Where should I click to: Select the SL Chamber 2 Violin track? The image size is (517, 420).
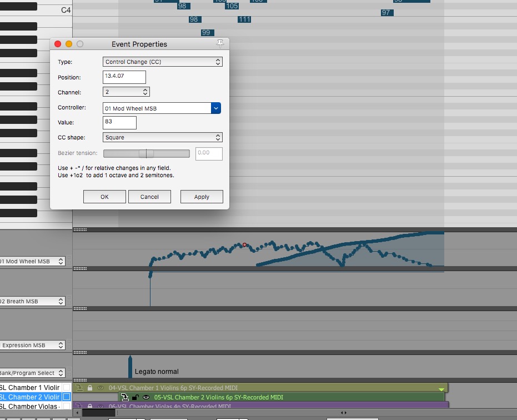coord(31,397)
